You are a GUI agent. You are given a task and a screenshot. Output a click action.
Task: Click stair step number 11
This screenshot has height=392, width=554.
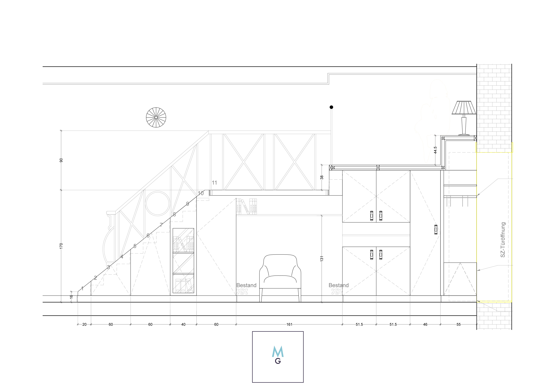pyautogui.click(x=215, y=183)
